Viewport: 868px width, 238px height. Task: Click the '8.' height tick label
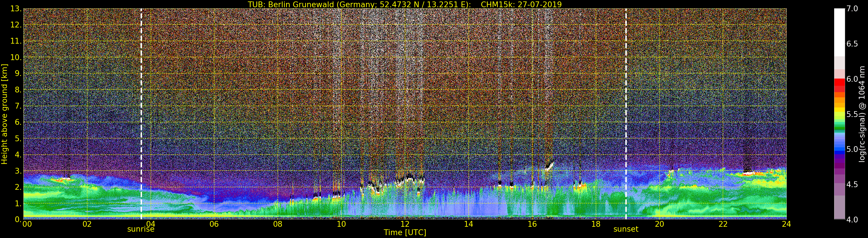point(18,90)
